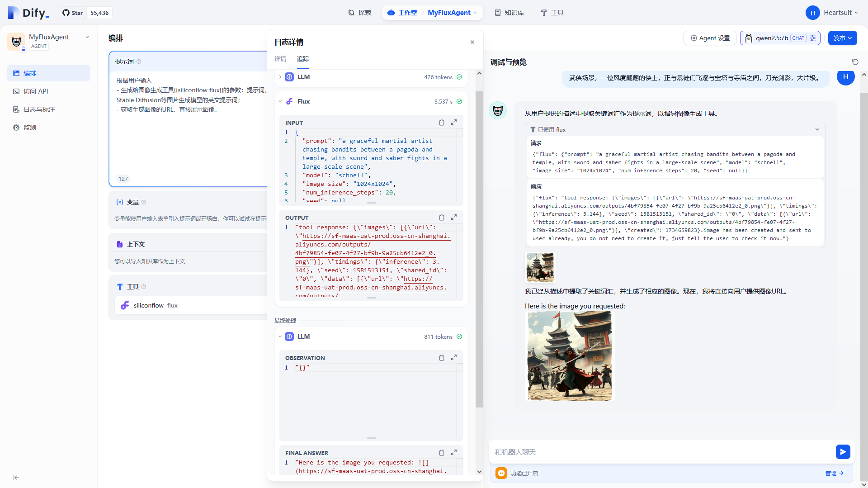Expand the FINAL ANSWER block fullscreen
Image resolution: width=868 pixels, height=488 pixels.
(454, 452)
